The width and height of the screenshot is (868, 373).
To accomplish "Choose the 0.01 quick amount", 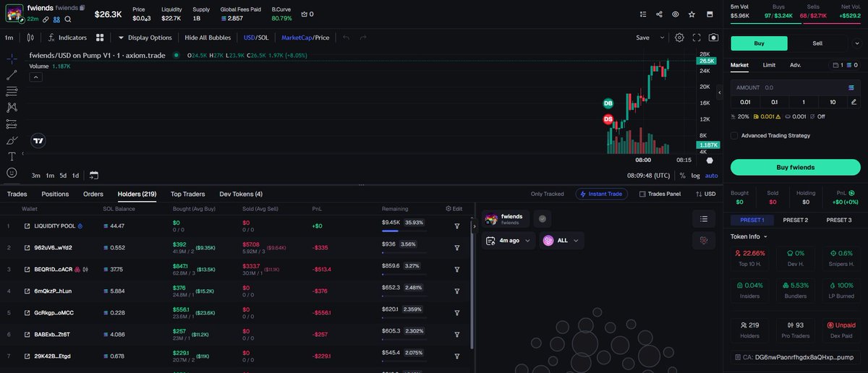I will 745,102.
